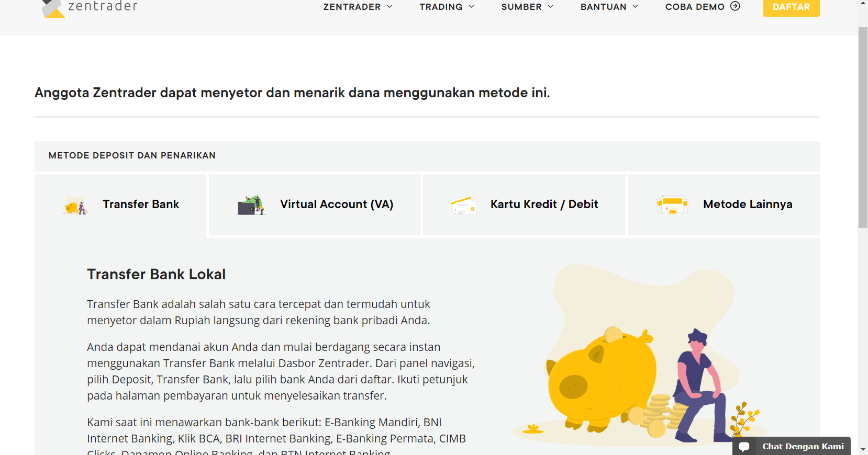Click the wallet icon in Virtual Account tab

pos(251,205)
